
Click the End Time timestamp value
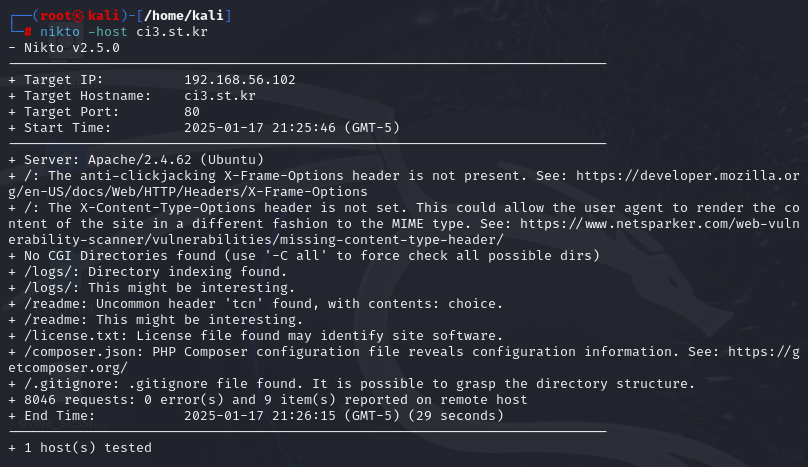(344, 415)
